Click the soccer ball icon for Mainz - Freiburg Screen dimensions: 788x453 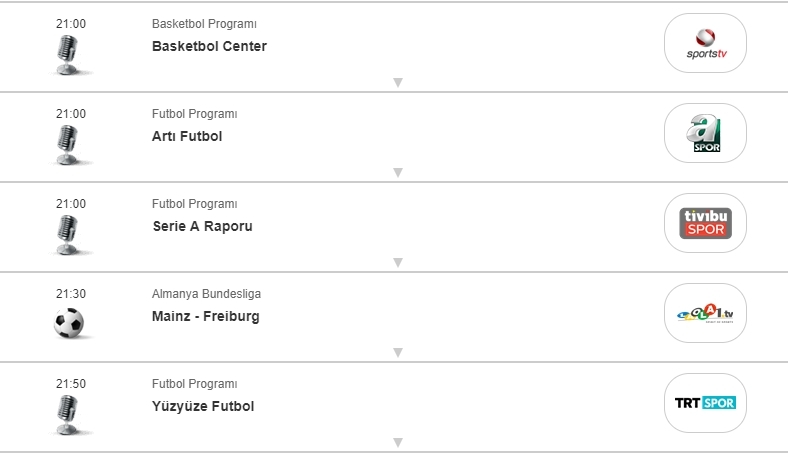click(69, 323)
